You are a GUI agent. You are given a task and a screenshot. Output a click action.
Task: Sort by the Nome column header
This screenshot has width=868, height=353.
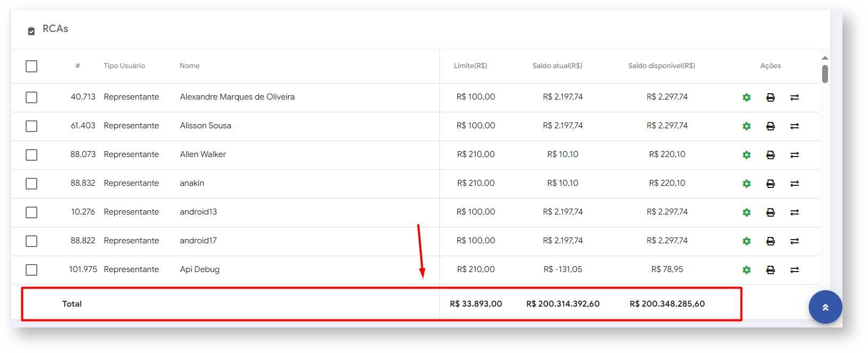(189, 66)
